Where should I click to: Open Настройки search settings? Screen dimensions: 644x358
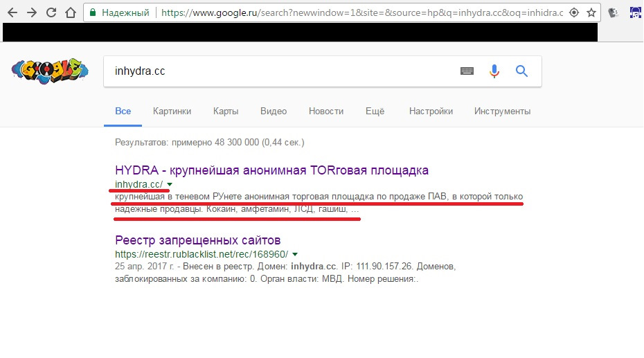coord(431,111)
